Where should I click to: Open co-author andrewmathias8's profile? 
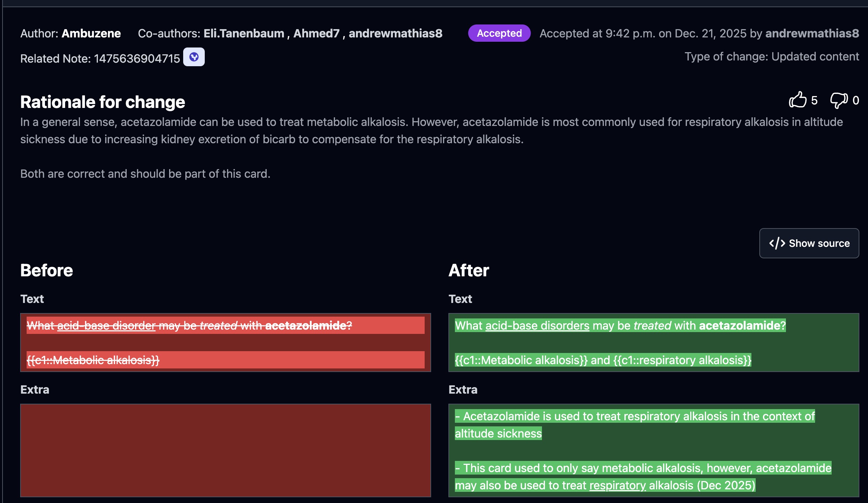click(395, 33)
